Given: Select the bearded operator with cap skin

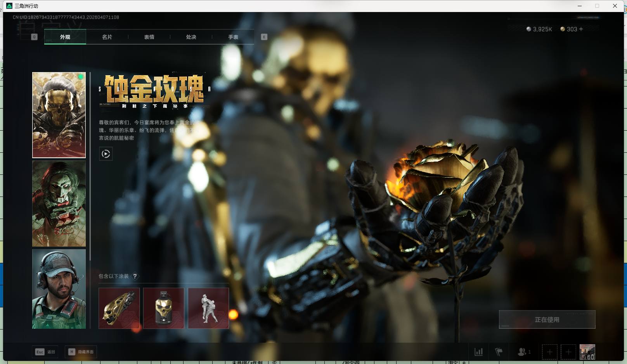Looking at the screenshot, I should pos(59,289).
